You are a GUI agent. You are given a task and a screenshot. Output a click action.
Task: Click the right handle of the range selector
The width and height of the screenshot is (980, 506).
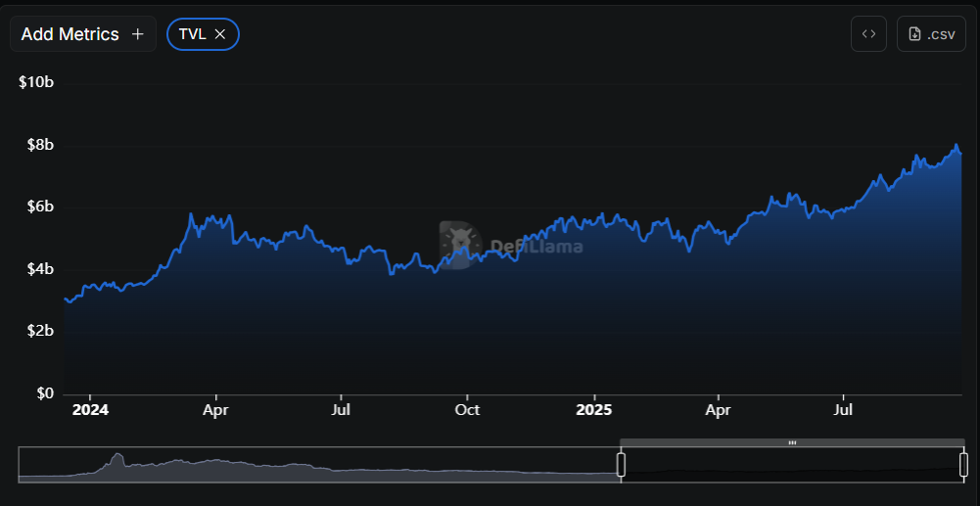point(963,465)
